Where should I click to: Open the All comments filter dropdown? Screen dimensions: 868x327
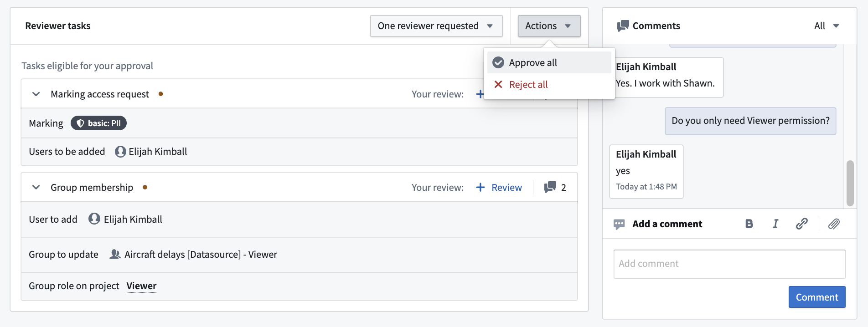coord(827,26)
